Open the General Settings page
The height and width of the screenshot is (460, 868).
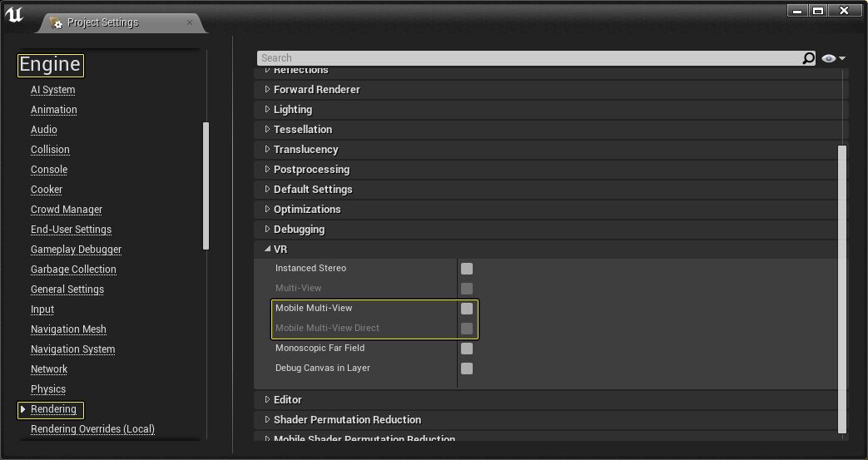click(x=67, y=289)
